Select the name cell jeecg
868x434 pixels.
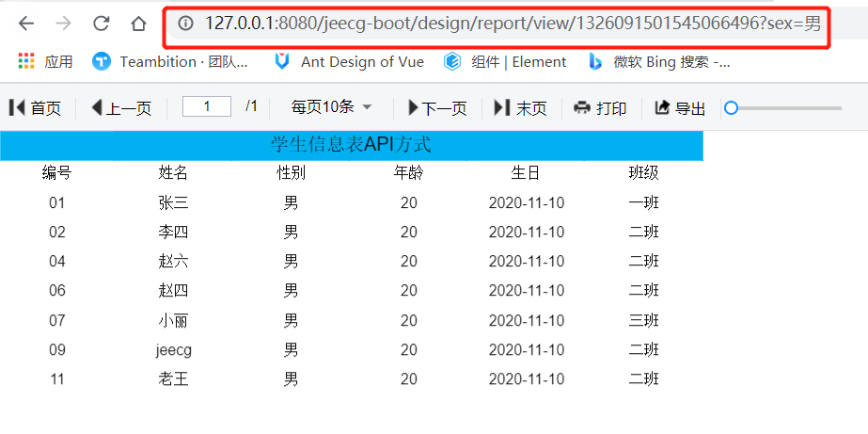pos(173,350)
